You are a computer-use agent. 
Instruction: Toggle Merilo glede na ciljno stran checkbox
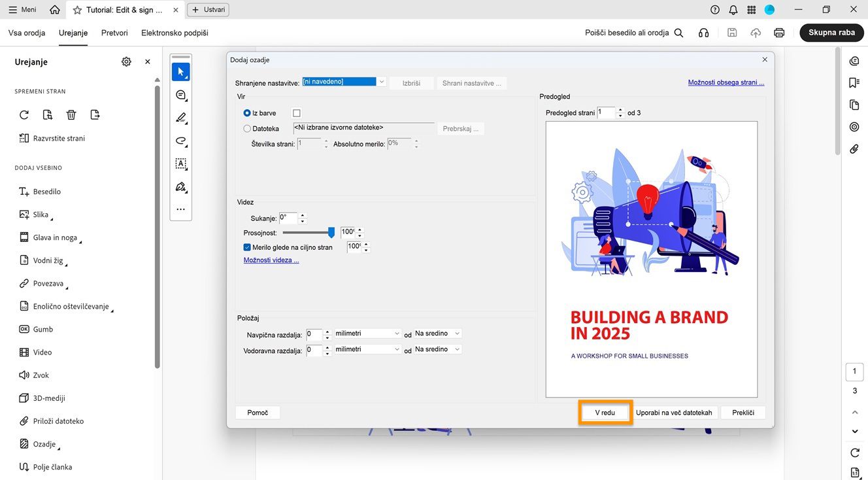247,247
